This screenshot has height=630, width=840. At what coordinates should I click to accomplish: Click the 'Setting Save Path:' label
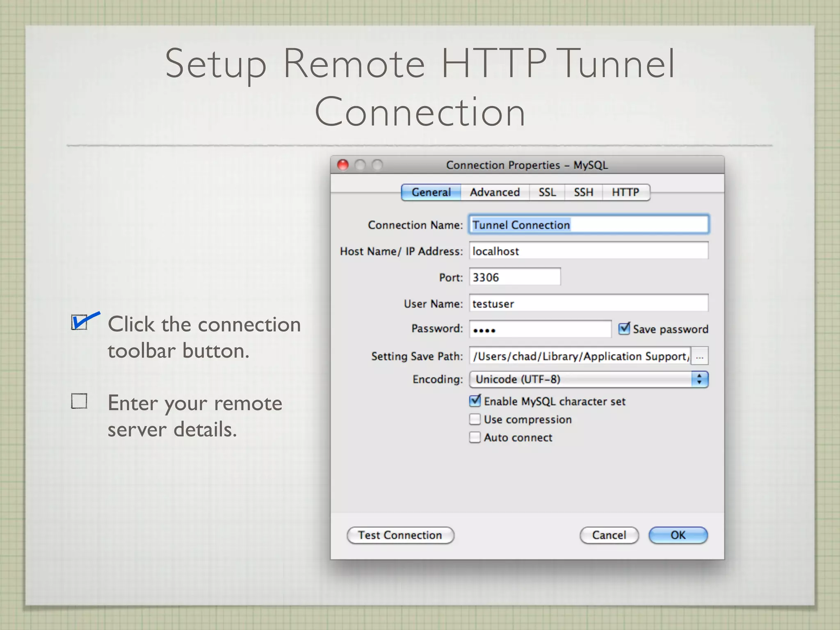[417, 356]
